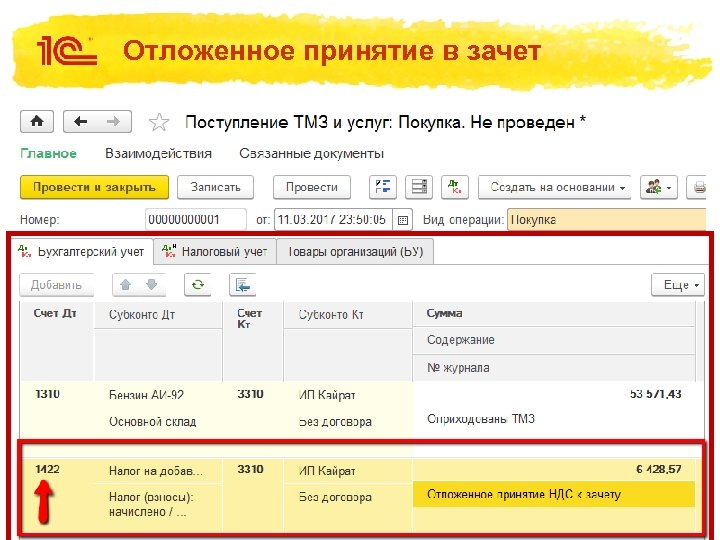Select Товары организаций (БУ) tab

point(354,252)
